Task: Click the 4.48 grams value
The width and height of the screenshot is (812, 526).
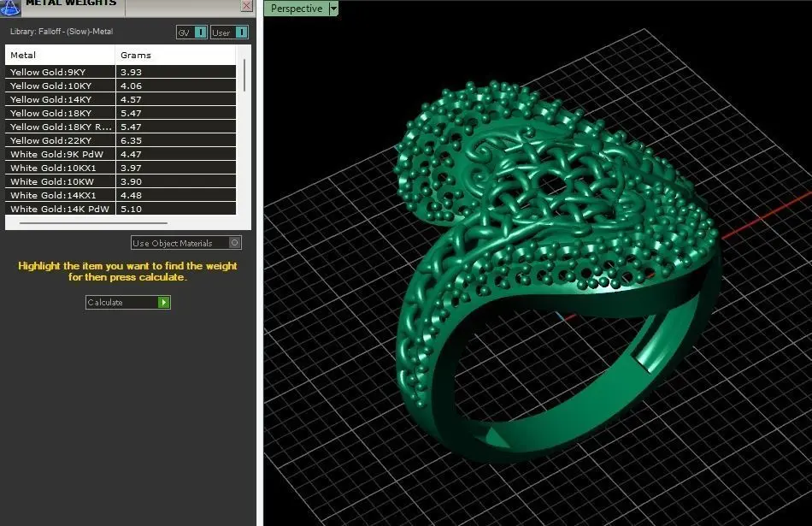Action: 131,195
